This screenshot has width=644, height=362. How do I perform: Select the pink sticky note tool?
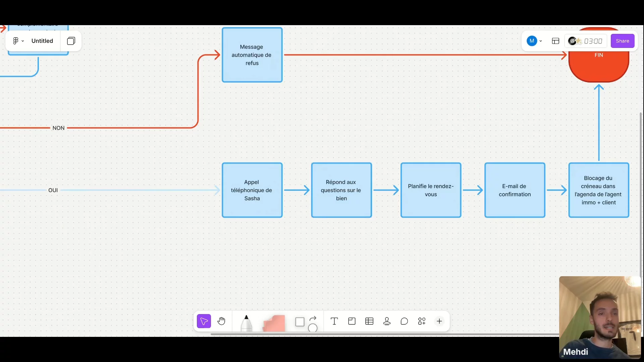click(274, 323)
